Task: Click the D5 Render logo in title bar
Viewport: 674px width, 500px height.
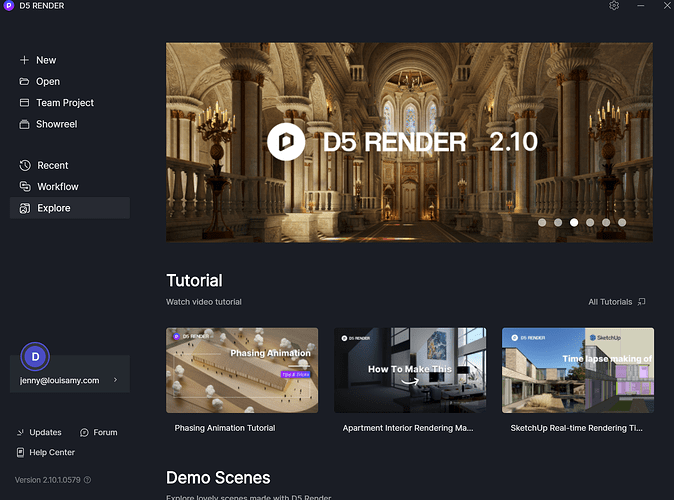Action: [x=9, y=6]
